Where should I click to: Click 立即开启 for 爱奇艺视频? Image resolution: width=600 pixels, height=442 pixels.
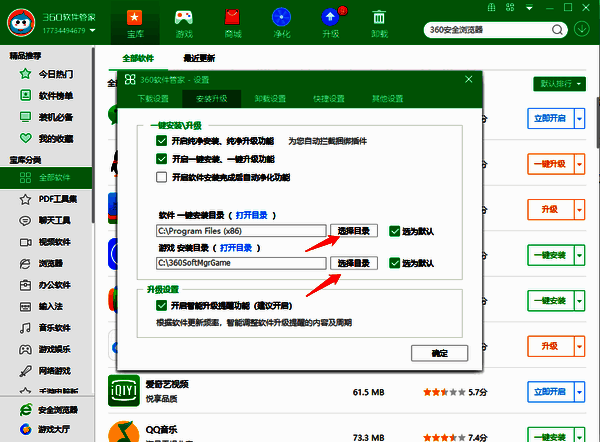550,392
